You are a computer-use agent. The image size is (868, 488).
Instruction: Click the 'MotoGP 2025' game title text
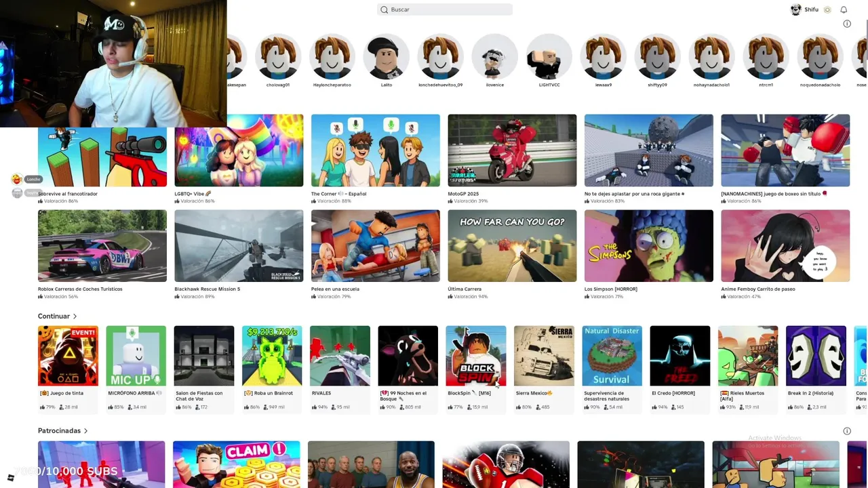point(463,194)
